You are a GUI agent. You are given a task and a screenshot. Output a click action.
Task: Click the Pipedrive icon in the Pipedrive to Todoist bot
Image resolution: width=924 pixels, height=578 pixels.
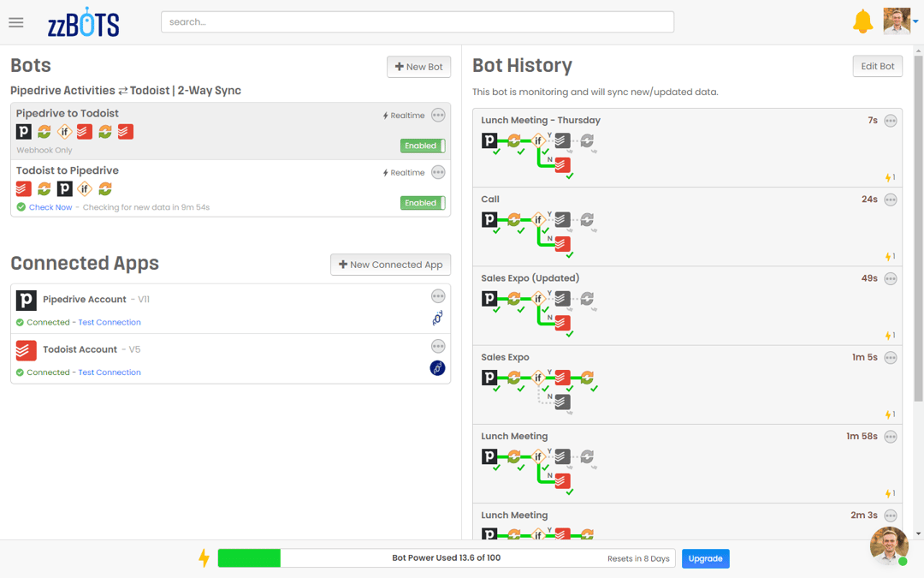[23, 131]
